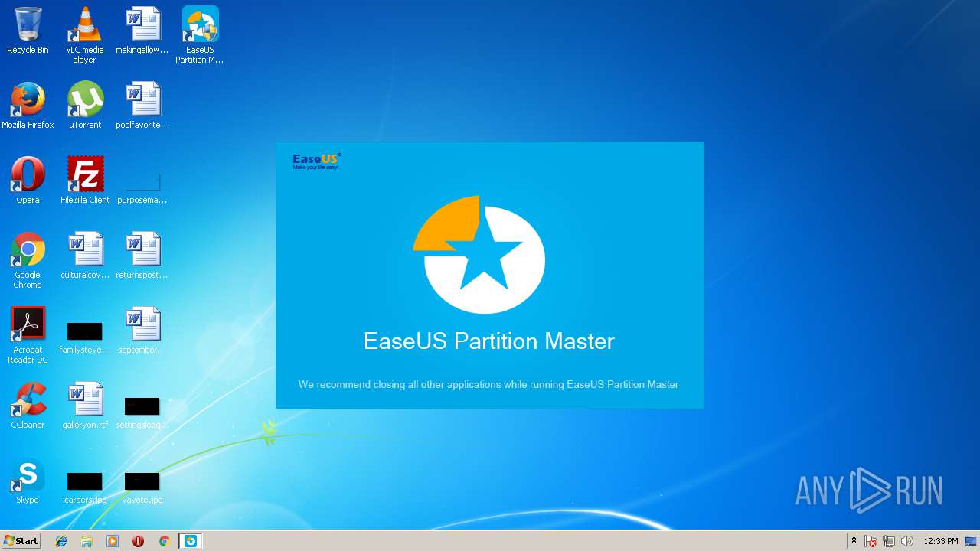
Task: Open Internet Explorer from taskbar
Action: [61, 541]
